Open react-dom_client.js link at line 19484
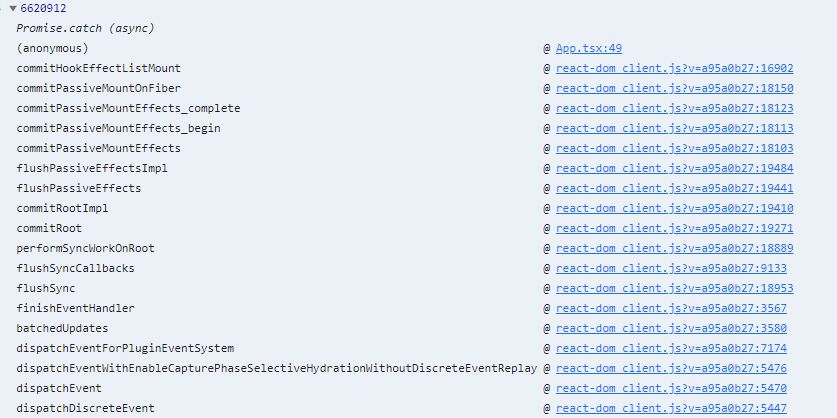This screenshot has width=837, height=418. (674, 168)
